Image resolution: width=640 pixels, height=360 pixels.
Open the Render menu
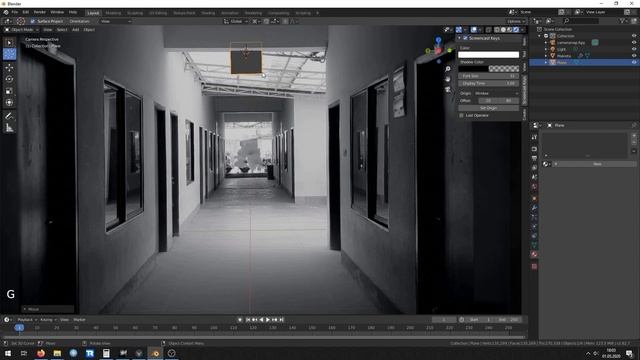[40, 12]
